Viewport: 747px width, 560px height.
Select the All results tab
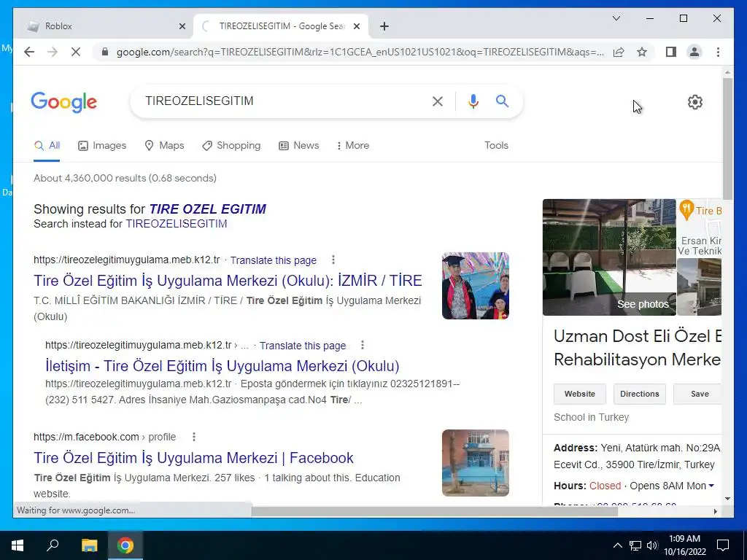click(x=47, y=146)
